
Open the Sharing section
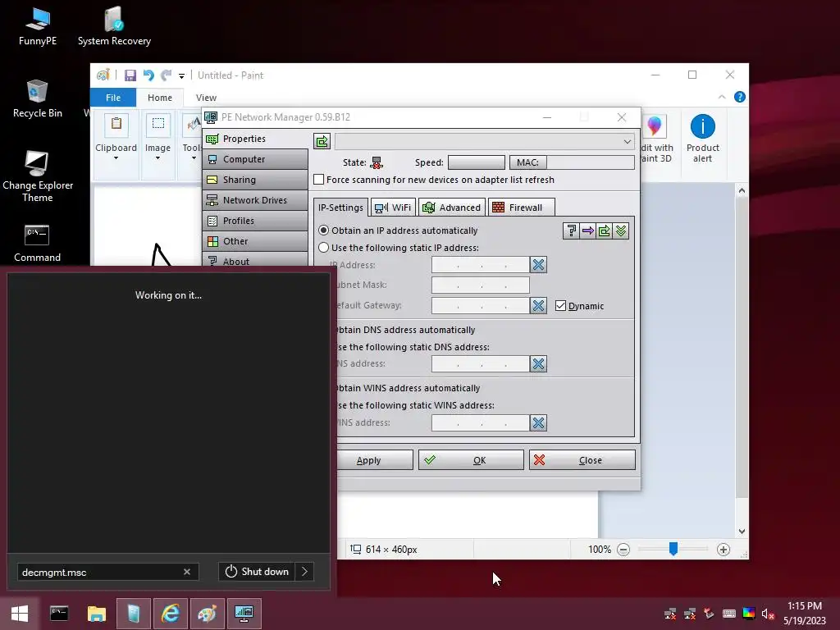(255, 180)
